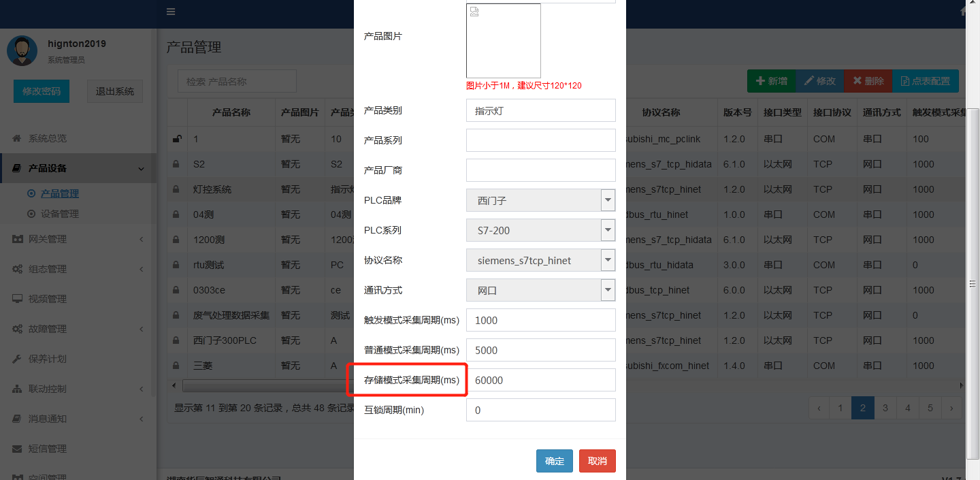
Task: Click the pencil icon on the 修改 button
Action: tap(809, 80)
